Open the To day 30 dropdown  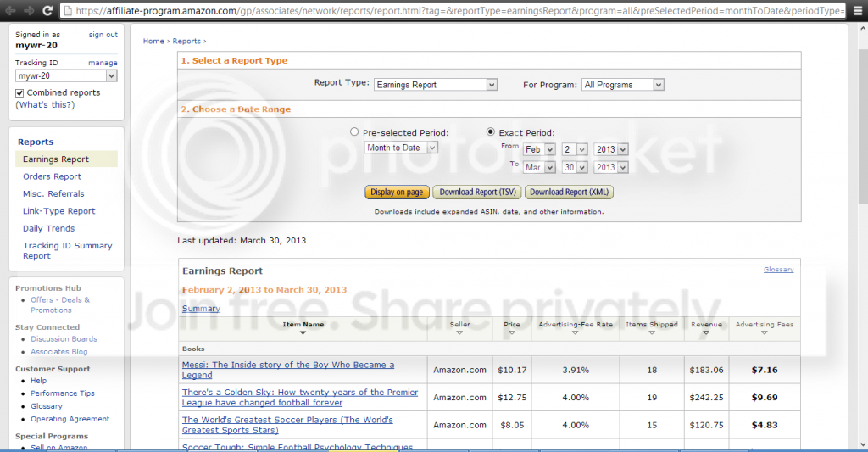575,167
